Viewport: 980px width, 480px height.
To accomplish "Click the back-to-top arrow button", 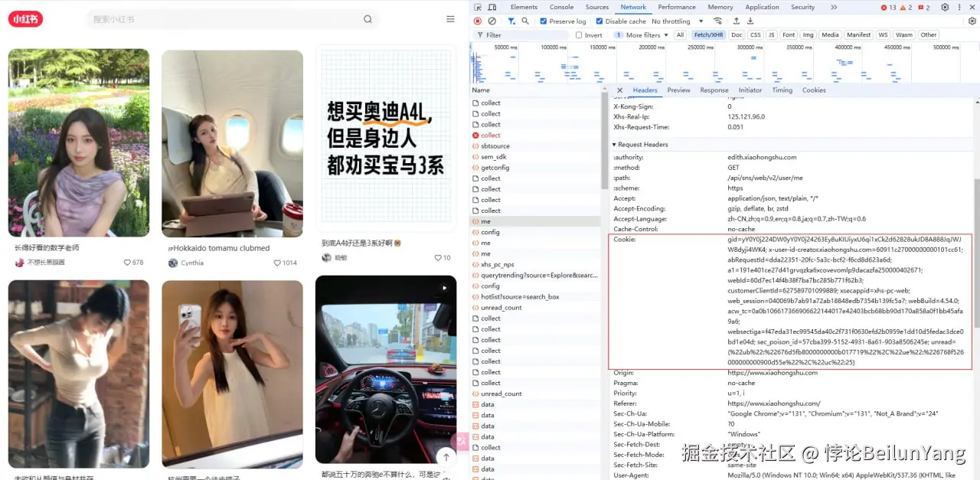I will [x=446, y=457].
